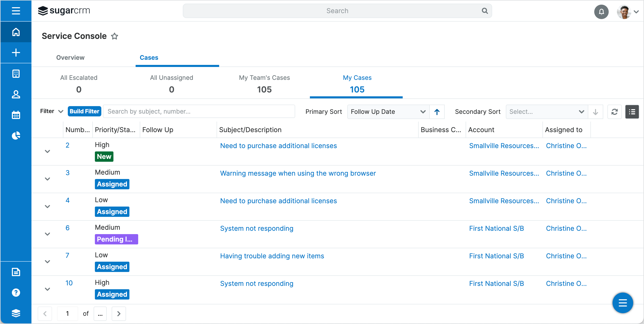Switch to the Overview tab
644x324 pixels.
coord(70,58)
